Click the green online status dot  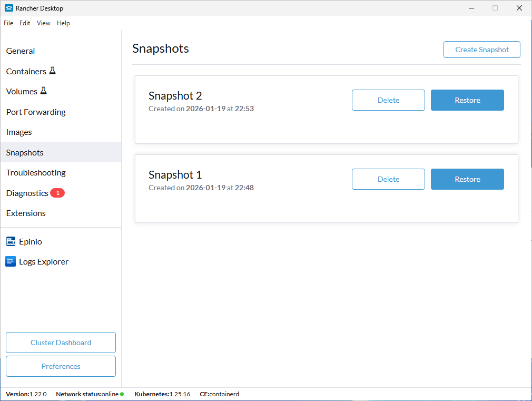coord(121,394)
